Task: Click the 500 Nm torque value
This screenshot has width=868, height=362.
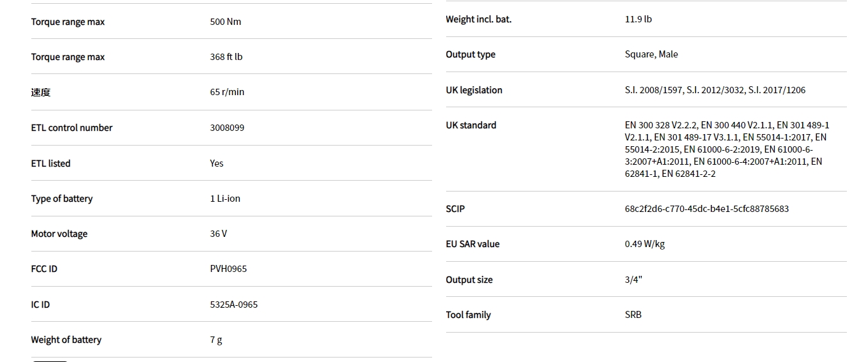Action: pyautogui.click(x=226, y=22)
